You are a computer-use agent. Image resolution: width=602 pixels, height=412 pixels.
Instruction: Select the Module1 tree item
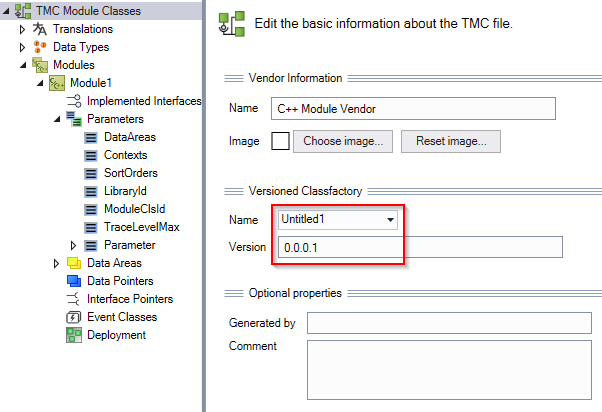(x=91, y=83)
